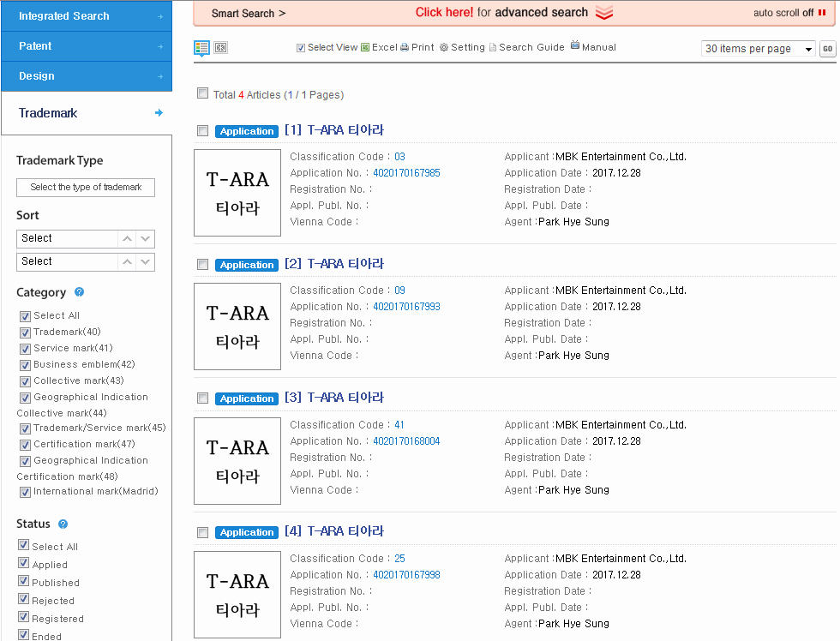Switch to image gallery view icon
This screenshot has width=840, height=641.
(x=220, y=48)
